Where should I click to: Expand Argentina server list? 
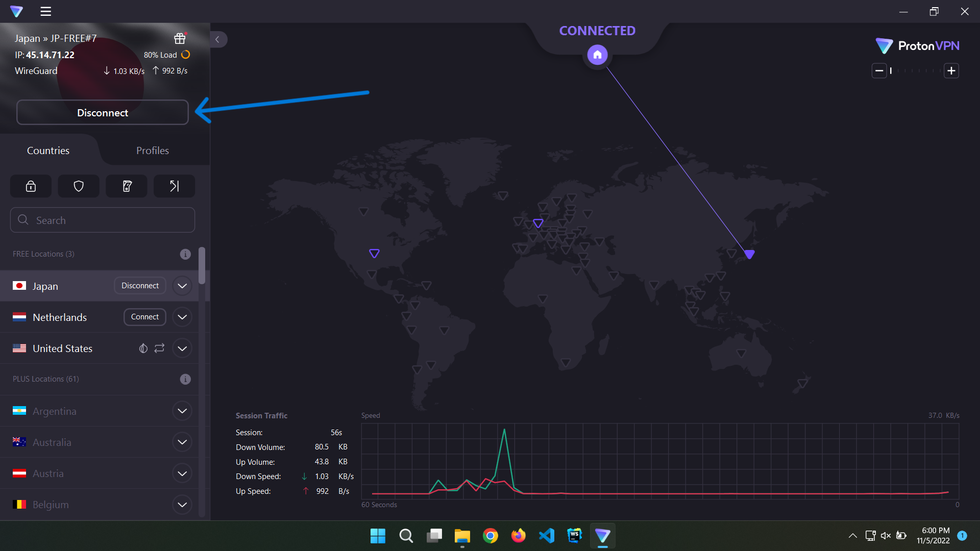click(x=182, y=411)
